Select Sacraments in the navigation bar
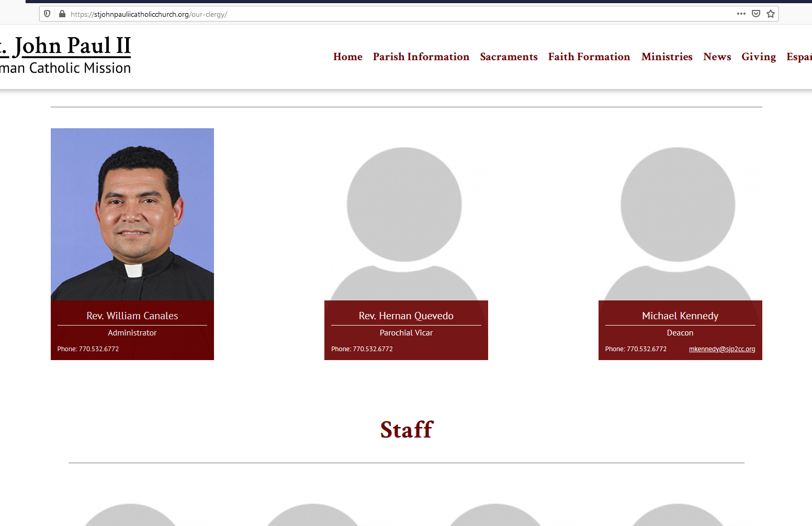The image size is (812, 526). (x=509, y=57)
